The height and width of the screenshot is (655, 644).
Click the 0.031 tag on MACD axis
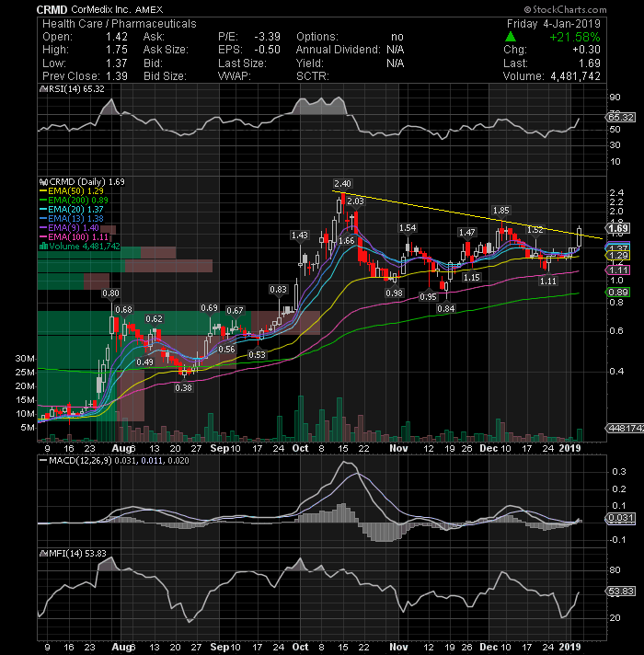coord(621,518)
